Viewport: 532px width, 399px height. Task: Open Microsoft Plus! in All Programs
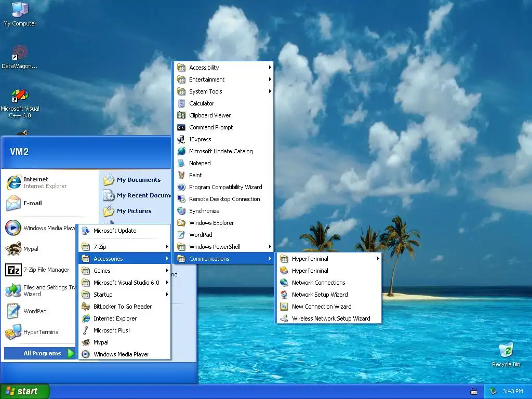(124, 330)
